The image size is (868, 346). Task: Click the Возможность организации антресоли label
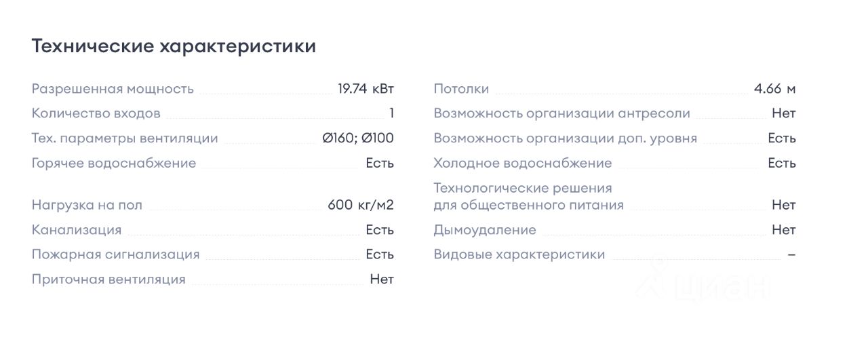point(561,113)
